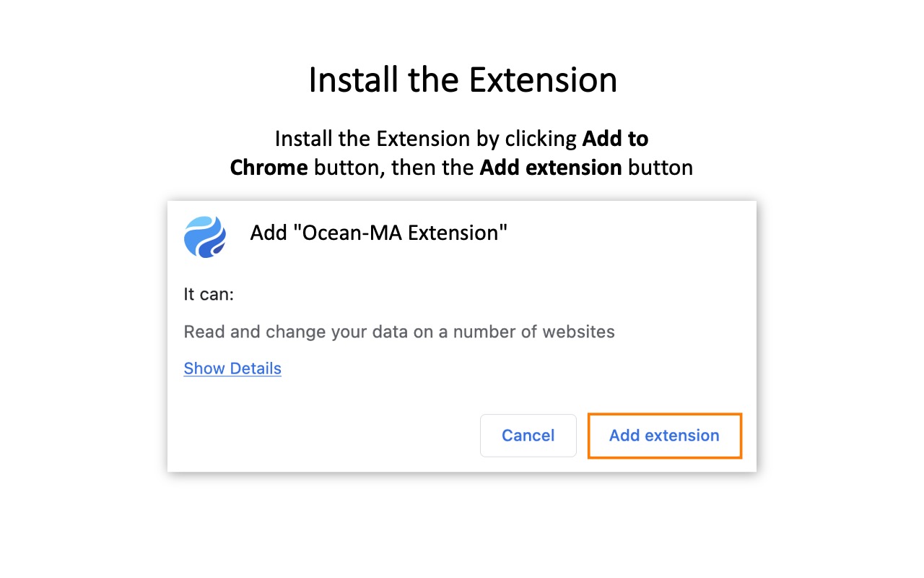Click the permissions description text
The width and height of the screenshot is (924, 578).
pyautogui.click(x=398, y=332)
